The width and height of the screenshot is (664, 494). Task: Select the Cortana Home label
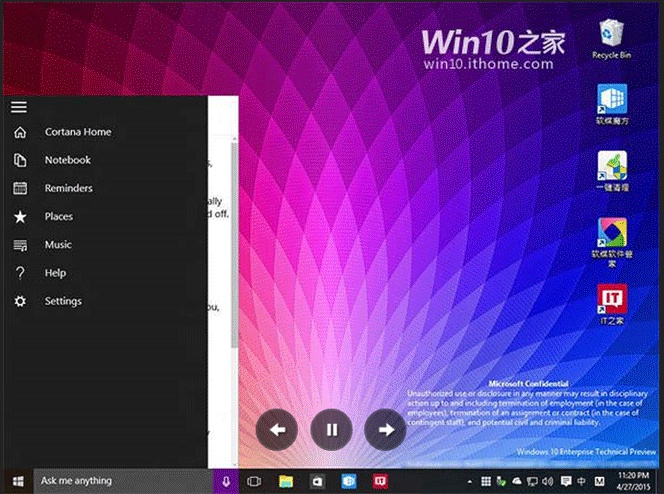[78, 132]
